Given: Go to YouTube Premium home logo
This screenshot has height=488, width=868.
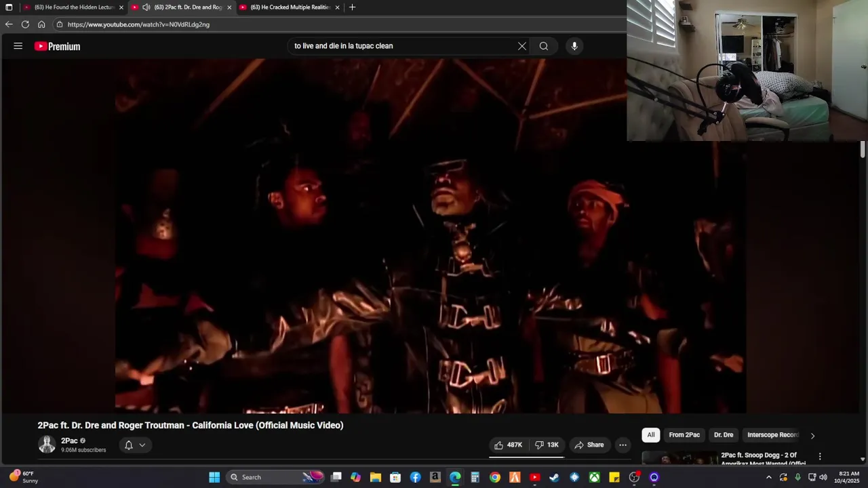Looking at the screenshot, I should click(58, 46).
